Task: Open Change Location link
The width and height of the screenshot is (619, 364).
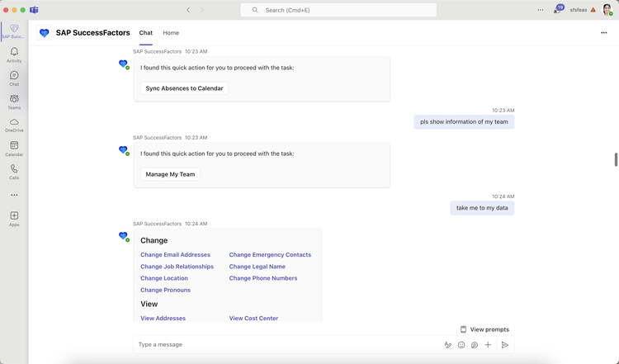Action: click(x=164, y=278)
